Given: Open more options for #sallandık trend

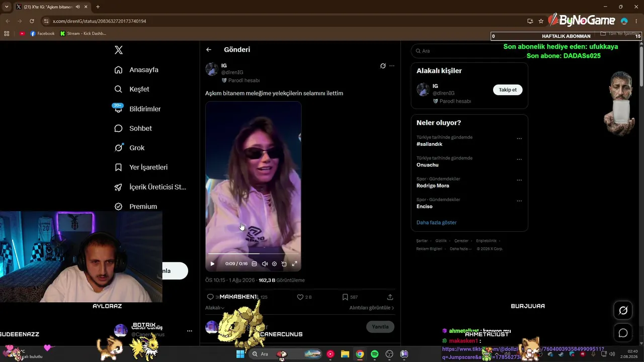Looking at the screenshot, I should [519, 139].
